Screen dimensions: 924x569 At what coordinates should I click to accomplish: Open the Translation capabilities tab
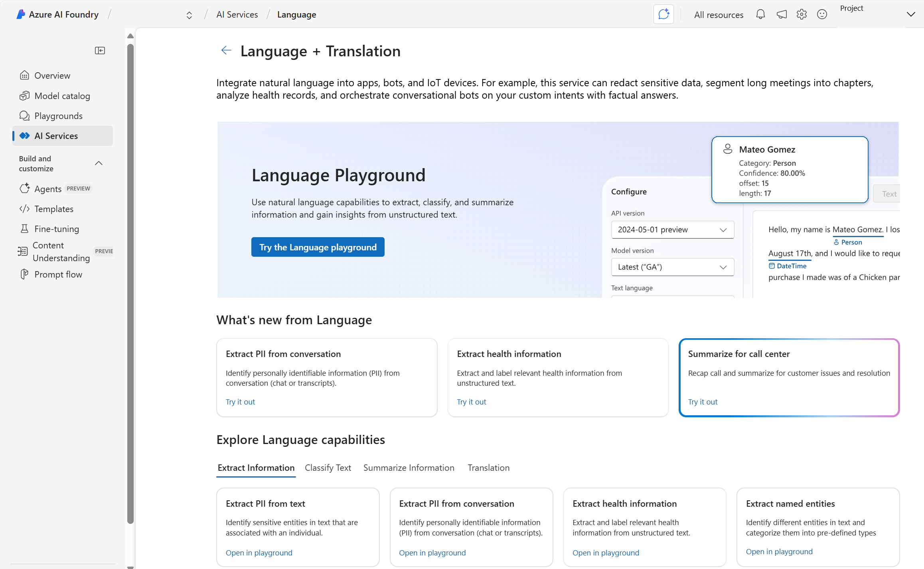[488, 468]
